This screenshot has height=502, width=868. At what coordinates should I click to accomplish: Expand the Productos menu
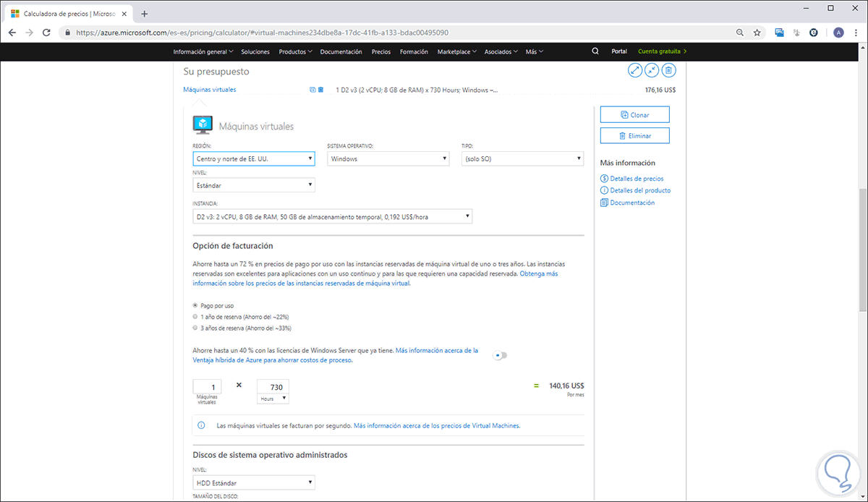click(x=295, y=51)
